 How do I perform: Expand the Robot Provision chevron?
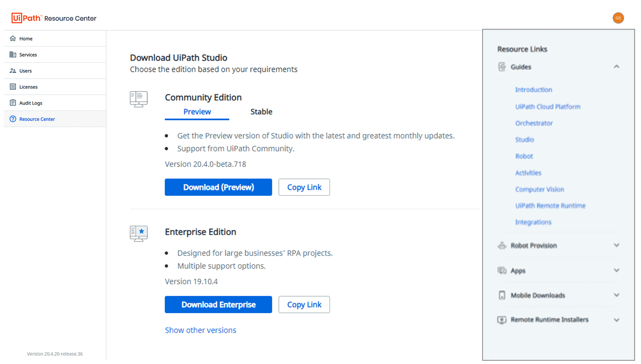pos(616,246)
